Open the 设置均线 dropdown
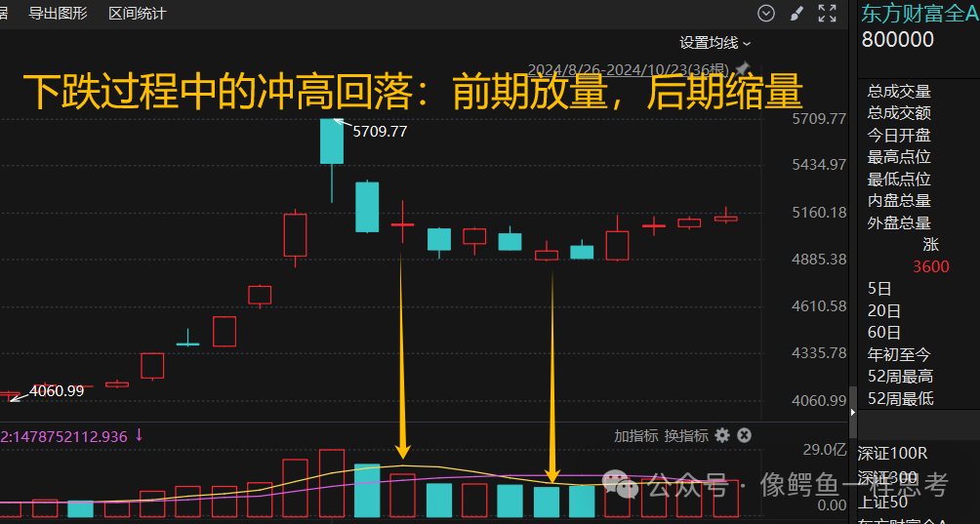This screenshot has height=524, width=980. 715,43
